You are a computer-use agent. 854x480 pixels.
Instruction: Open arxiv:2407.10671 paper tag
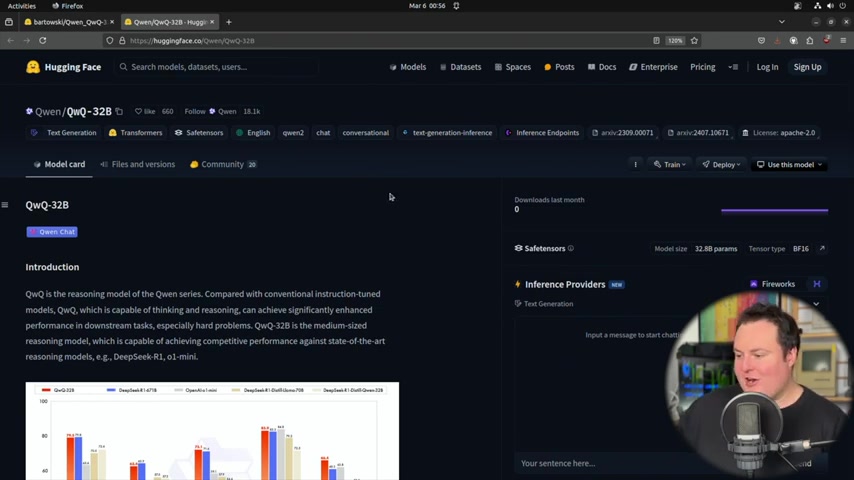click(x=698, y=132)
